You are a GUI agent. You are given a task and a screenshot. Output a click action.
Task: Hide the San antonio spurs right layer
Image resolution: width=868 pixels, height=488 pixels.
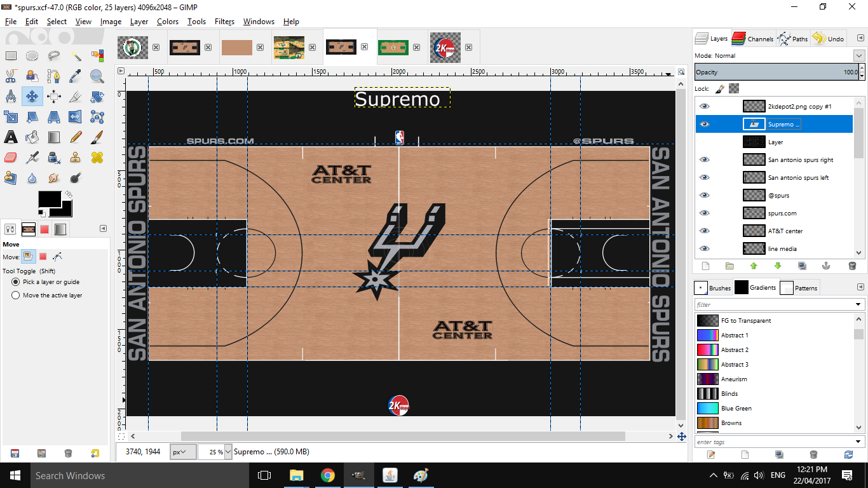pyautogui.click(x=704, y=159)
